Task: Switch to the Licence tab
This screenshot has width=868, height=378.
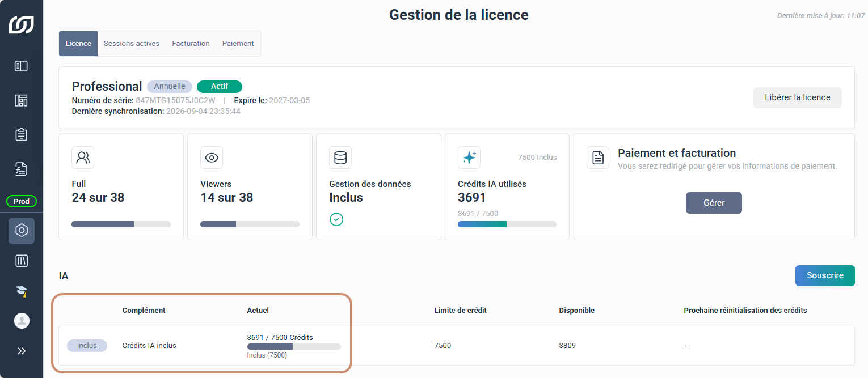Action: 78,44
